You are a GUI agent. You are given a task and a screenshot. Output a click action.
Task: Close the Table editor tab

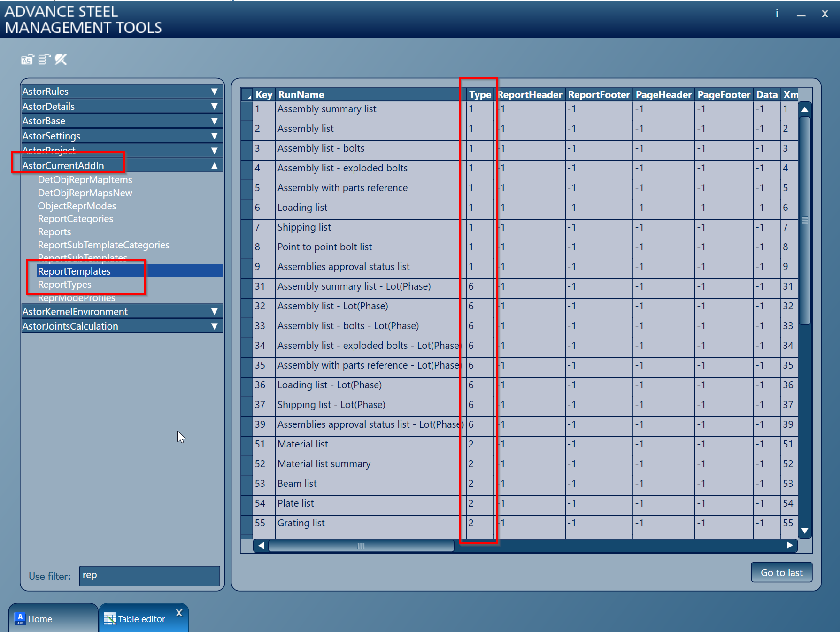pyautogui.click(x=179, y=613)
